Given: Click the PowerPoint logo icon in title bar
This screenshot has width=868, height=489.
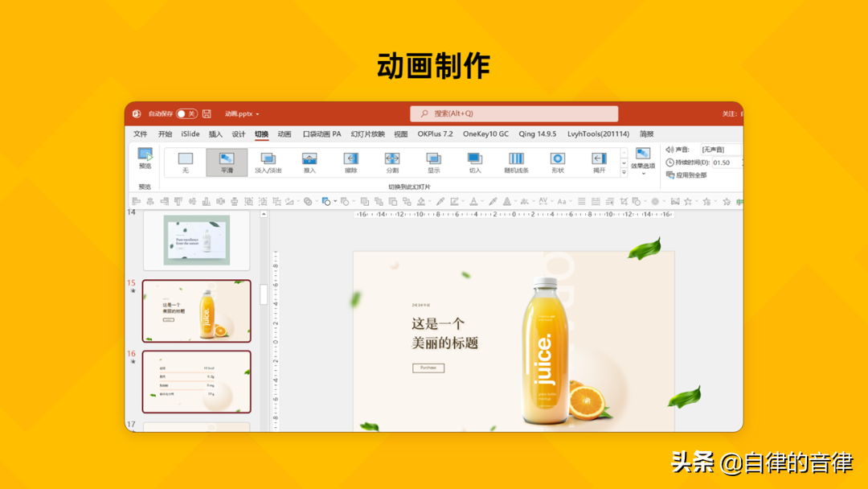Looking at the screenshot, I should 137,113.
